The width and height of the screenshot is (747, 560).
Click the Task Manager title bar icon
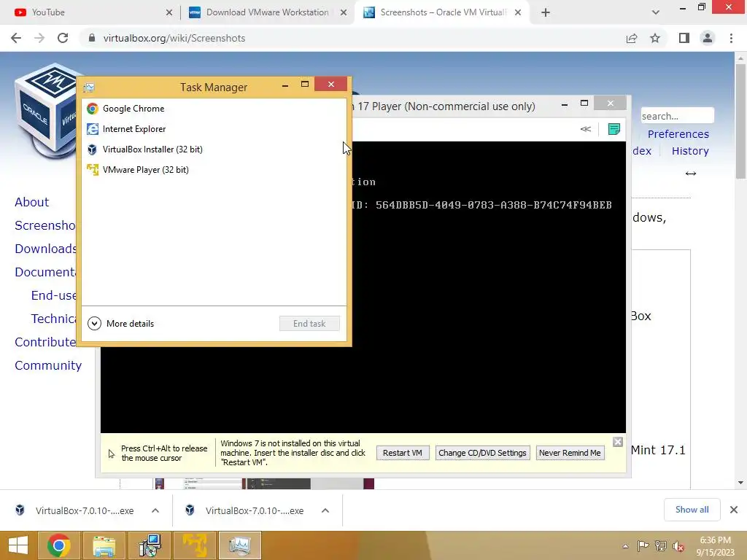point(89,87)
